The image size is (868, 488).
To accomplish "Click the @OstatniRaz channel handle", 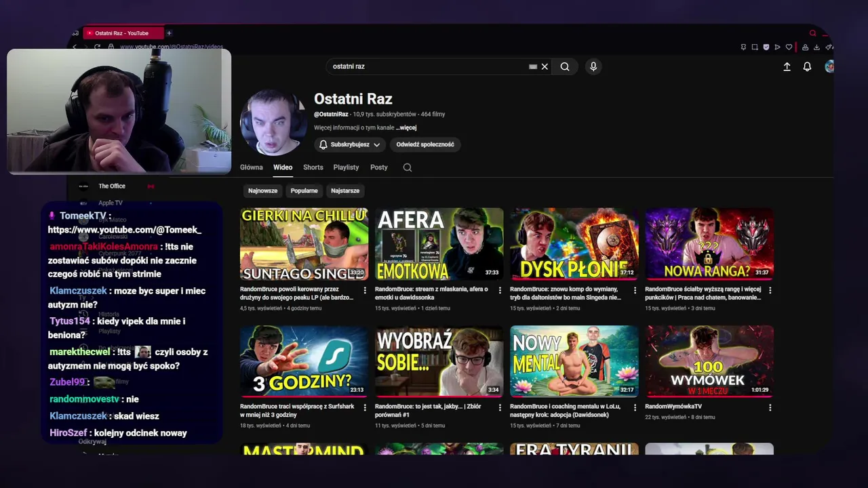I will [x=332, y=115].
